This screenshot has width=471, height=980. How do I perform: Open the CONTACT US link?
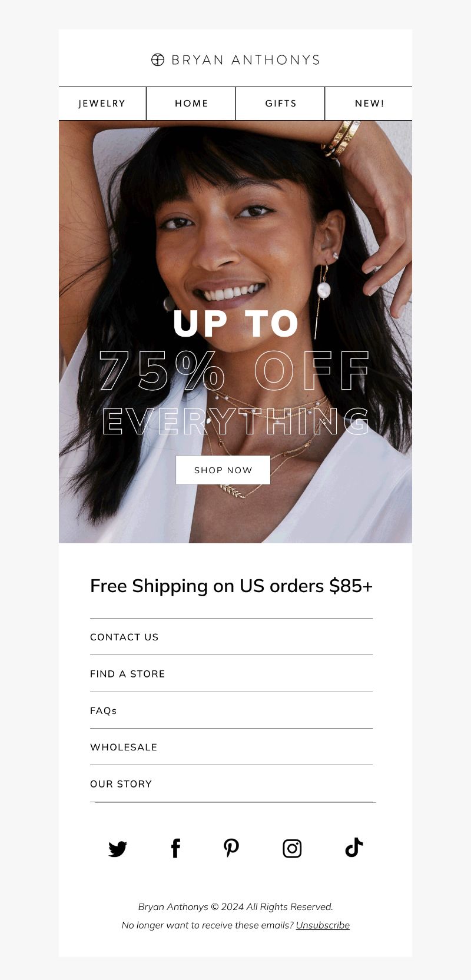tap(124, 637)
